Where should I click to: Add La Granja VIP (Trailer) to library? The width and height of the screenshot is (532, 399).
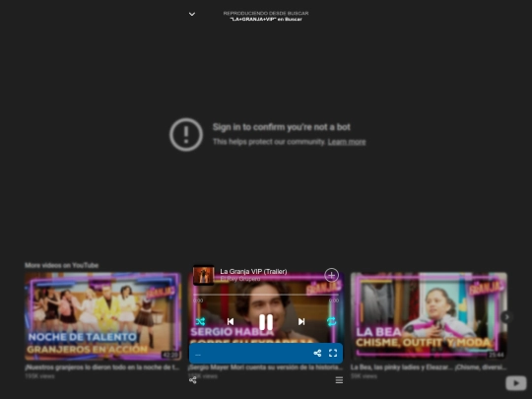pyautogui.click(x=331, y=275)
